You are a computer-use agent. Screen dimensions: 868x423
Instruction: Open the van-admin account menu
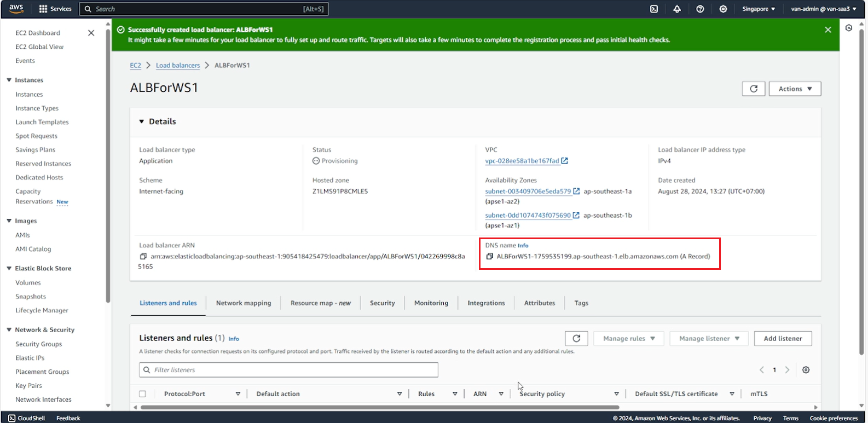coord(824,9)
